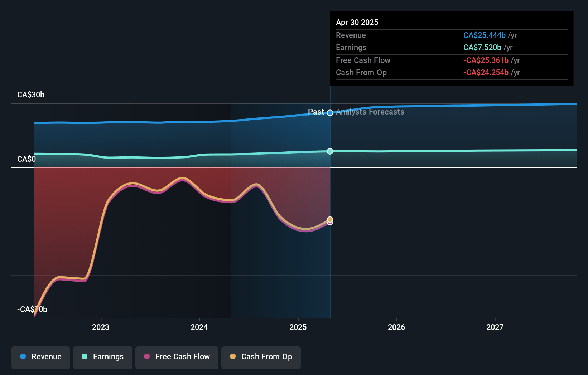Viewport: 588px width, 375px height.
Task: Click the blue Revenue data point marker
Action: pos(330,113)
